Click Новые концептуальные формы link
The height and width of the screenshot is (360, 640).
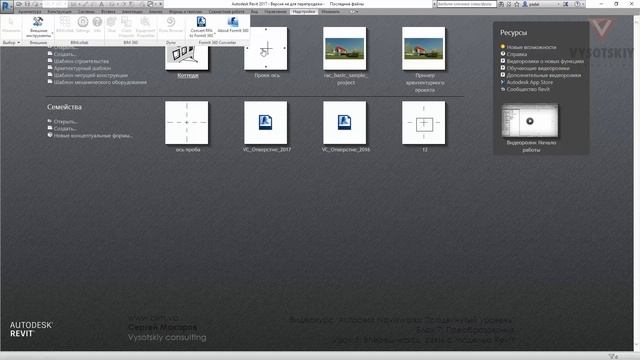point(93,136)
